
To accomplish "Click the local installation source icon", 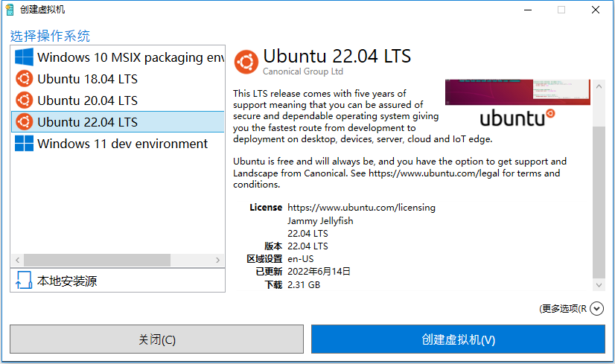I will click(x=24, y=281).
